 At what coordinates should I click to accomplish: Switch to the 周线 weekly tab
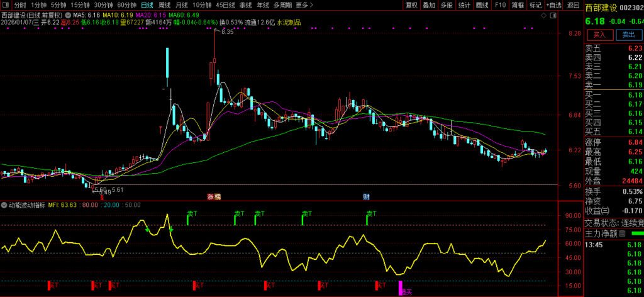tap(164, 5)
